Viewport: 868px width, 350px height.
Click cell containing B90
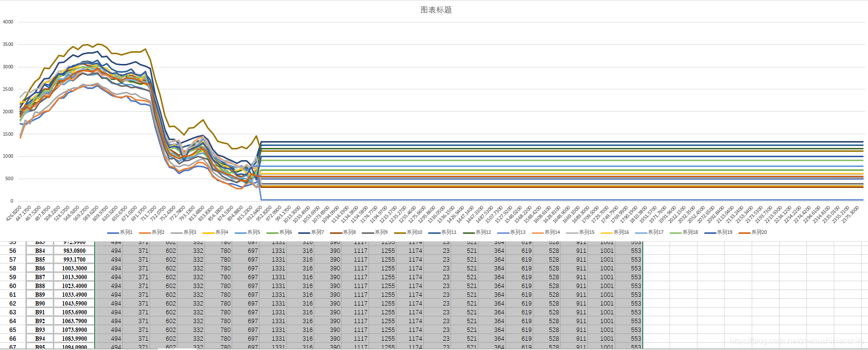[x=40, y=304]
